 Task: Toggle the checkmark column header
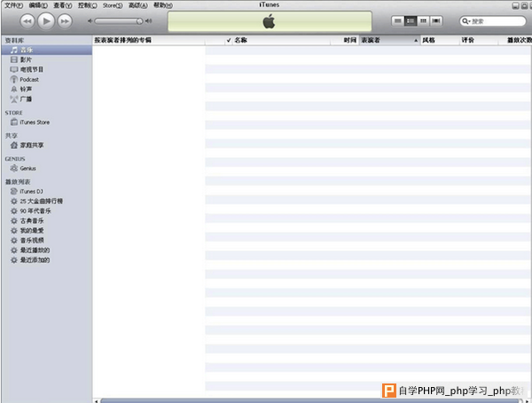click(x=229, y=40)
